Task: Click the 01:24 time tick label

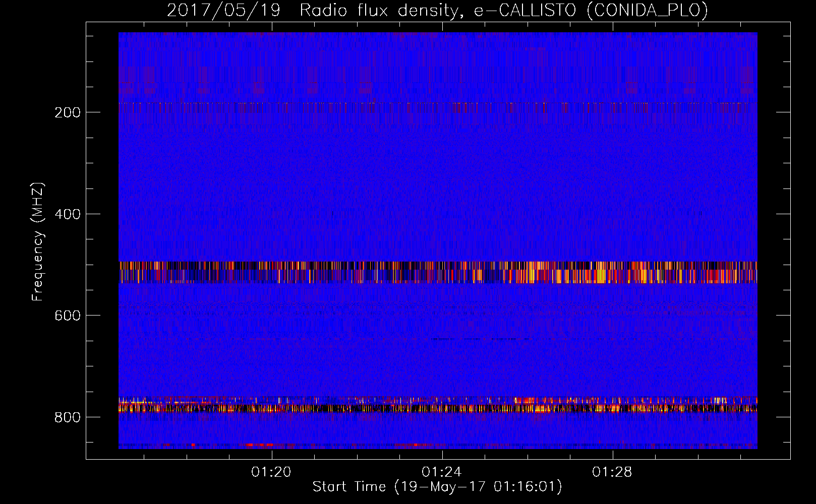Action: (x=442, y=472)
